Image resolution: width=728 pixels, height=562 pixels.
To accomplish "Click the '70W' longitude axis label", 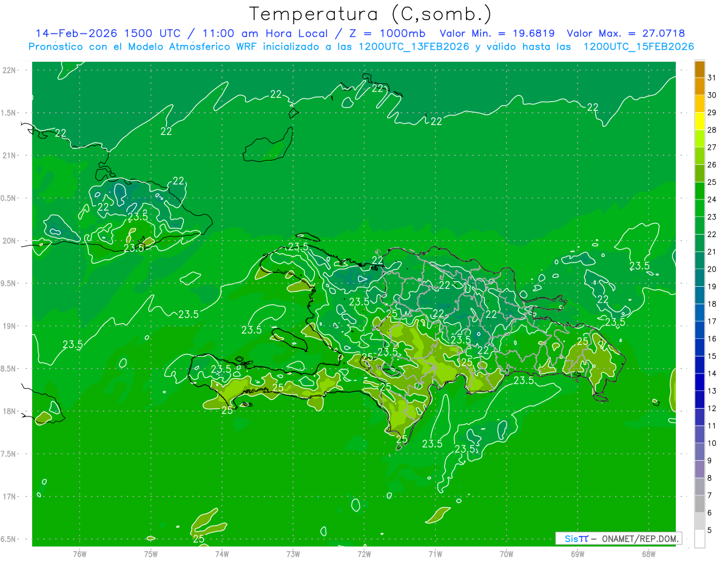I will 507,554.
